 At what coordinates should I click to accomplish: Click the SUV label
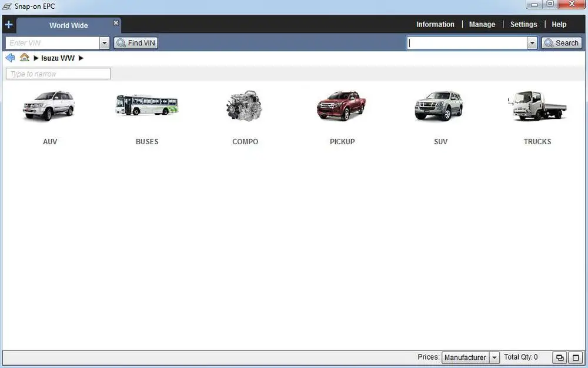tap(440, 141)
